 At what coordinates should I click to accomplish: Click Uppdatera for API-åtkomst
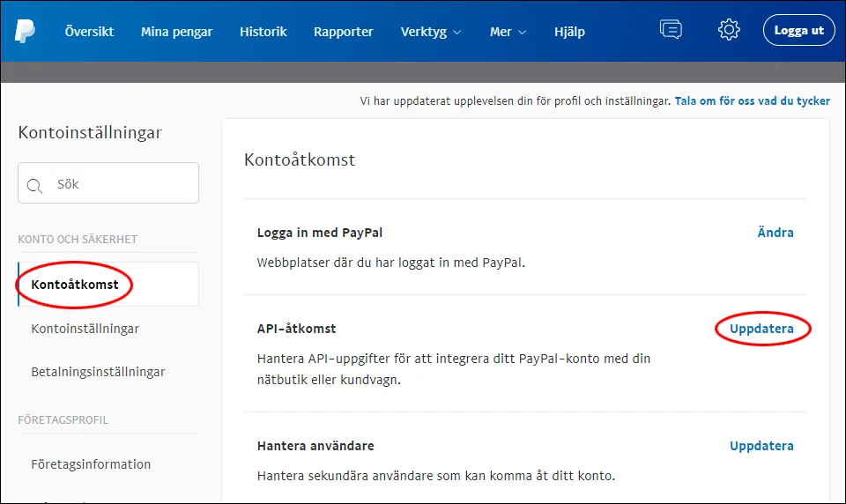click(x=761, y=329)
